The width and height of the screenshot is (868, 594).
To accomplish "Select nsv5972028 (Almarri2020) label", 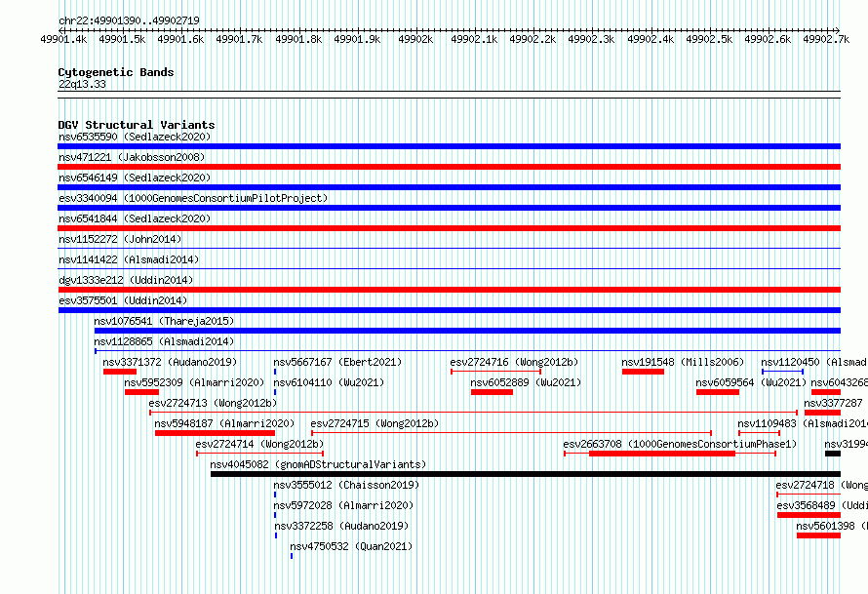I will [x=343, y=505].
